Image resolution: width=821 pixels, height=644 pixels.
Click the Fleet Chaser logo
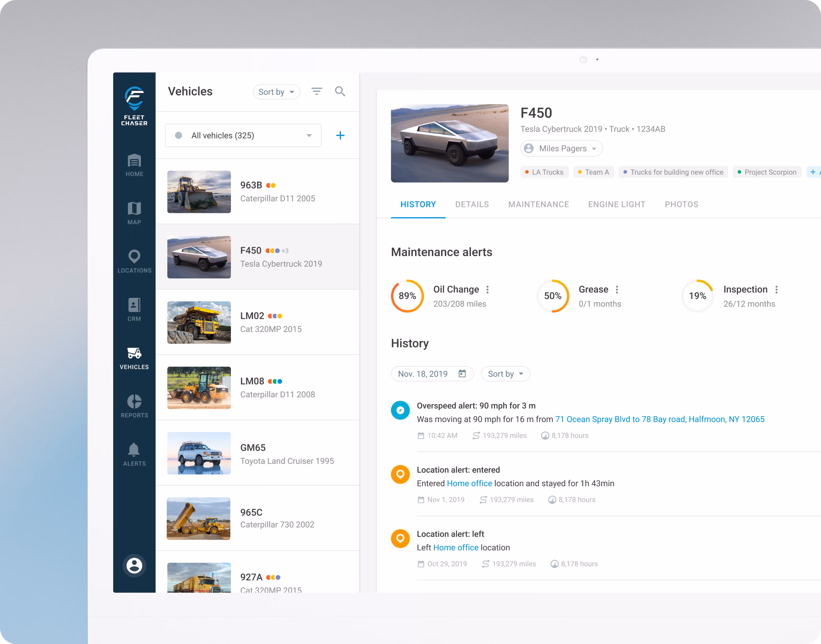point(134,106)
